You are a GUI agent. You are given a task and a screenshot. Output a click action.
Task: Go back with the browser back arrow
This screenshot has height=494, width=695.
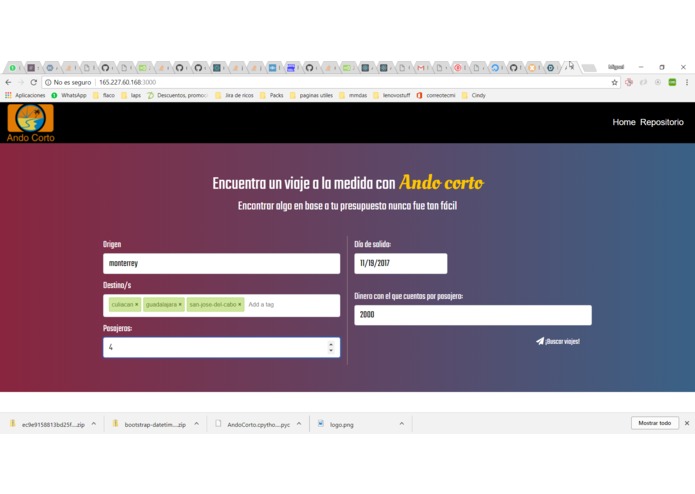pos(8,82)
